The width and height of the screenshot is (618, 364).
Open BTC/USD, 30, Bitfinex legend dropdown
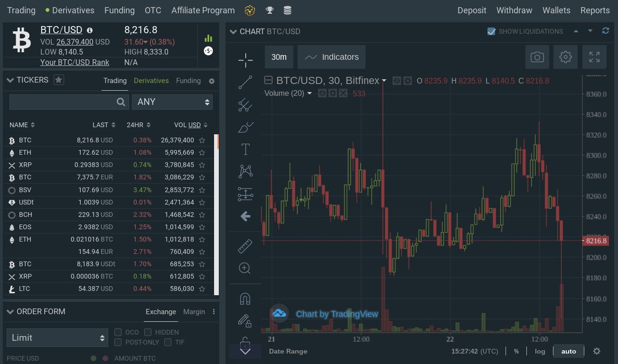[x=384, y=81]
